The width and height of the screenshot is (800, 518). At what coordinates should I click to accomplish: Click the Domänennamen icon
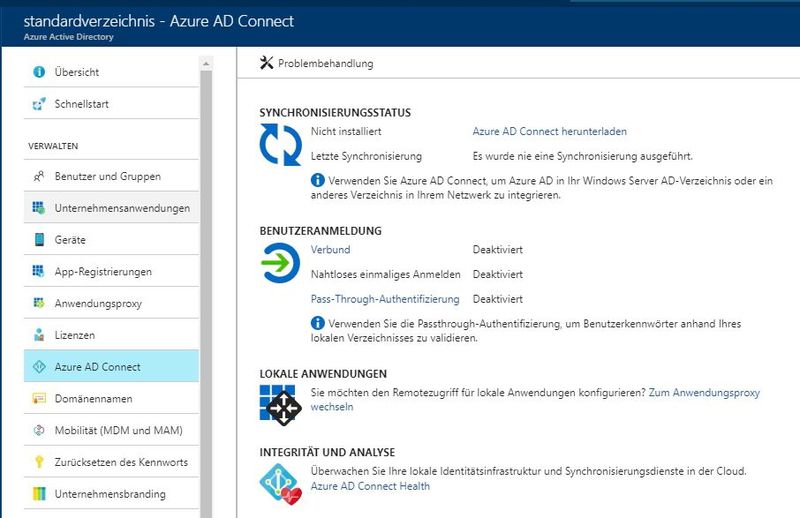(39, 398)
